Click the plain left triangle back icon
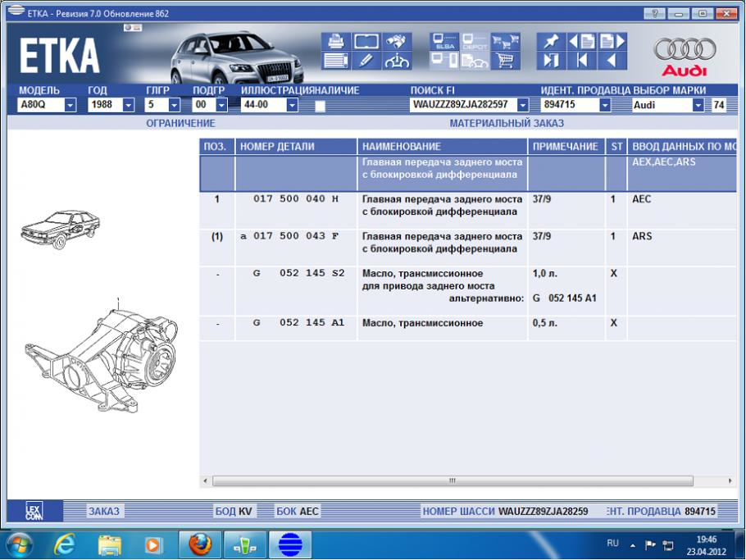This screenshot has width=746, height=560. tap(612, 61)
